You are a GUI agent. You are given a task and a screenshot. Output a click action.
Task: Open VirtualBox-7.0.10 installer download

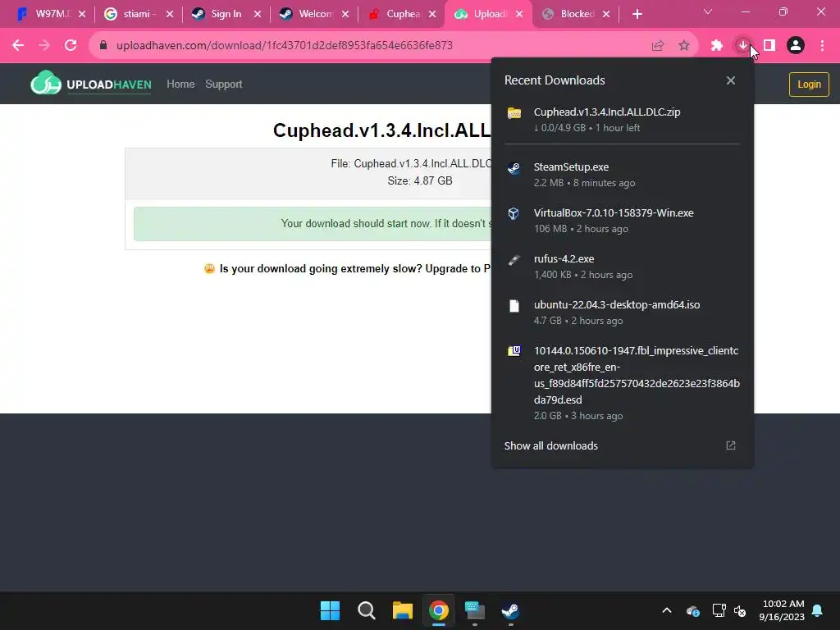pyautogui.click(x=623, y=220)
